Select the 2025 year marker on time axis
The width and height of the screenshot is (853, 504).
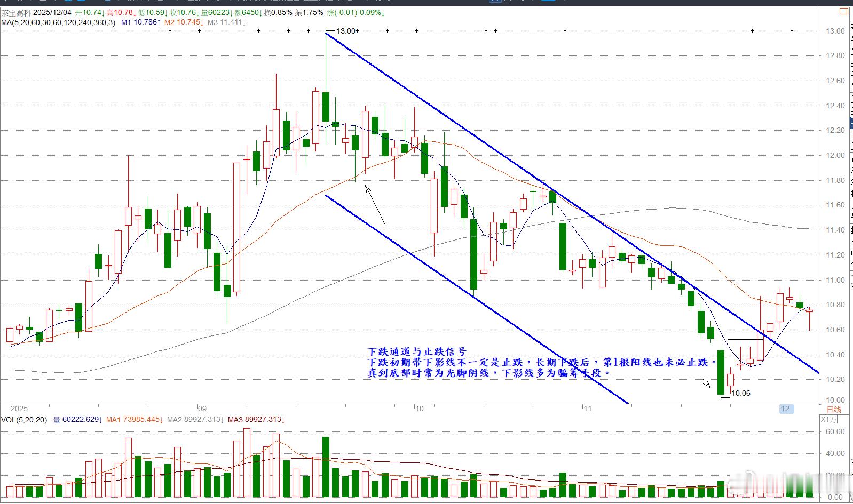click(19, 409)
